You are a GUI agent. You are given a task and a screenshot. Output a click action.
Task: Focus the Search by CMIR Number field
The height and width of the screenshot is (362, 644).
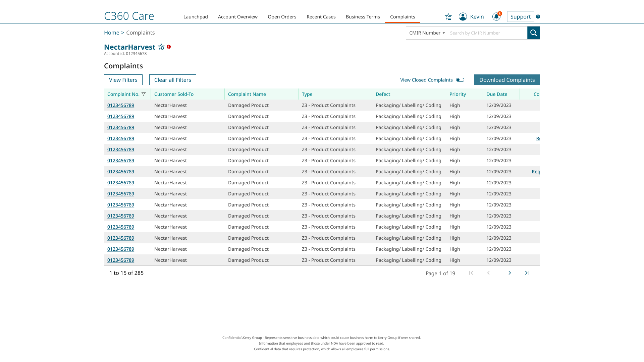[x=486, y=33]
